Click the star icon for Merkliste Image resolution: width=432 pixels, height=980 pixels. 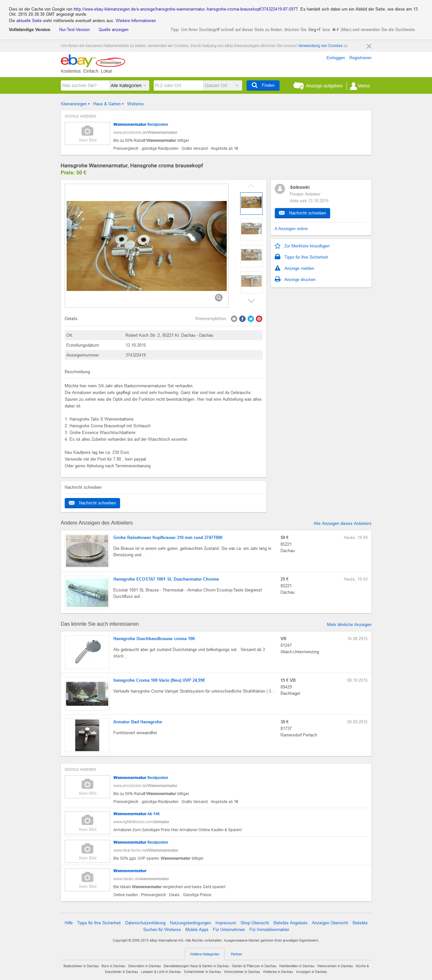pyautogui.click(x=277, y=246)
